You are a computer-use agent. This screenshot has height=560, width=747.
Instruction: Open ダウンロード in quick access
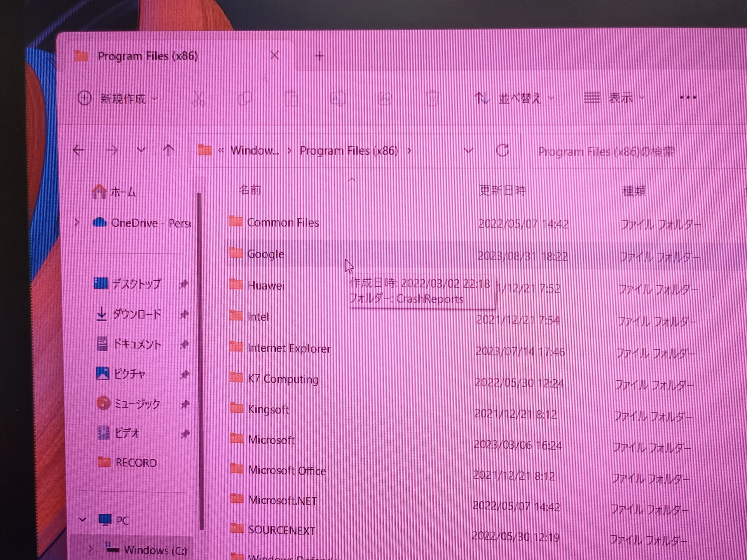pyautogui.click(x=137, y=315)
